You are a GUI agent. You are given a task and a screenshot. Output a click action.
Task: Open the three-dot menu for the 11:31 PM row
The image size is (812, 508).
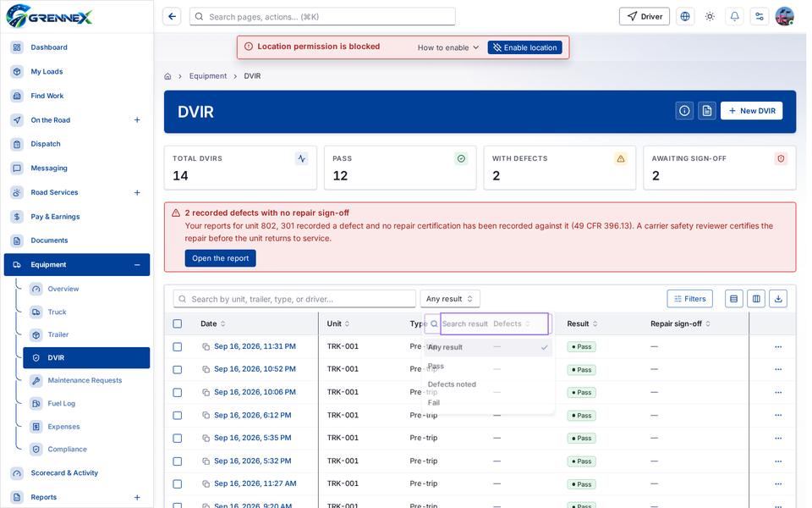[778, 347]
